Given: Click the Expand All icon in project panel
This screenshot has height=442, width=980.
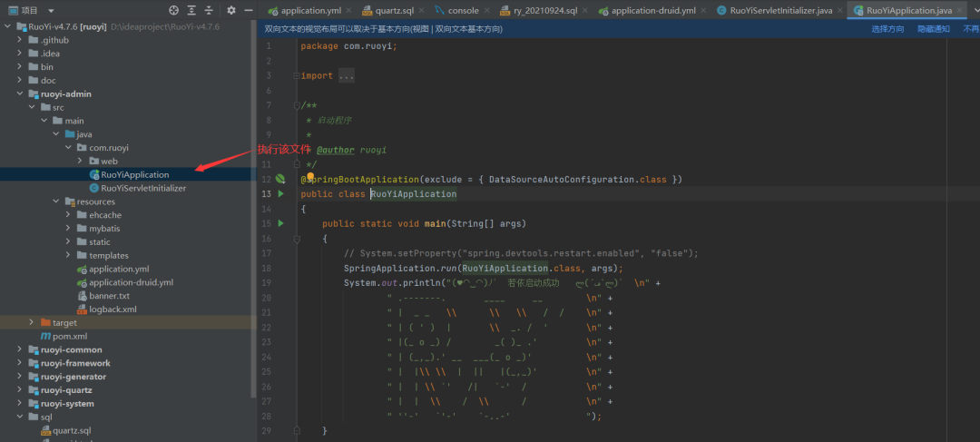Looking at the screenshot, I should (191, 10).
